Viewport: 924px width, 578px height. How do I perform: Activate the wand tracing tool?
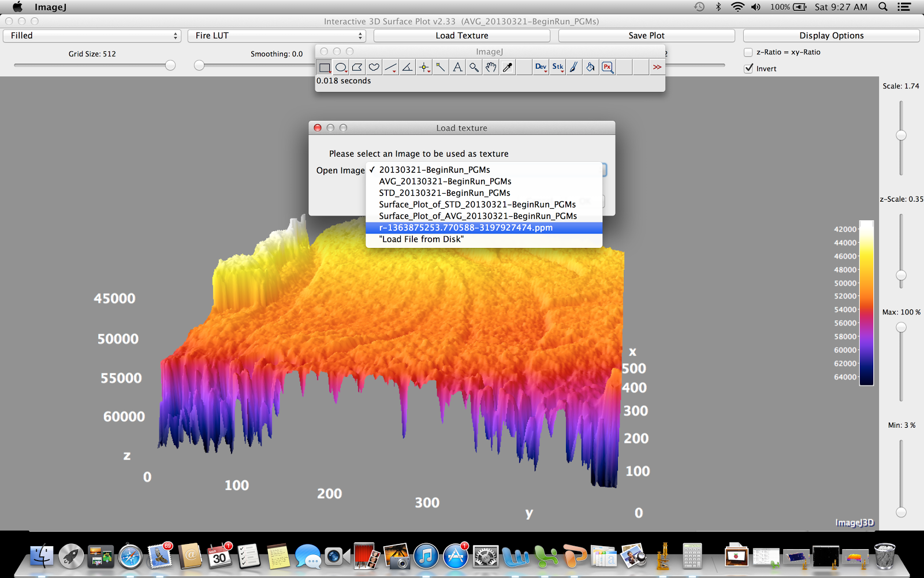tap(440, 67)
